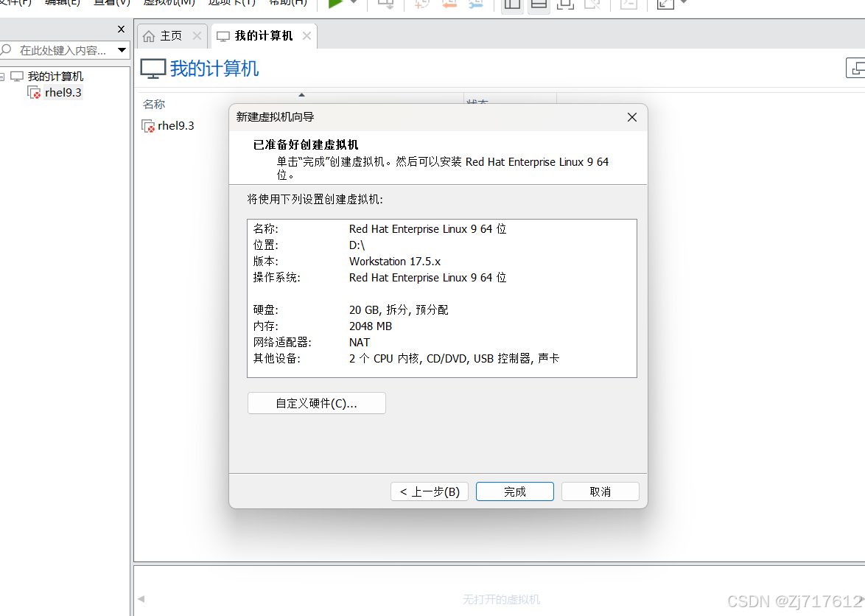Open the library search filter dropdown
Viewport: 865px width, 616px height.
(x=122, y=50)
